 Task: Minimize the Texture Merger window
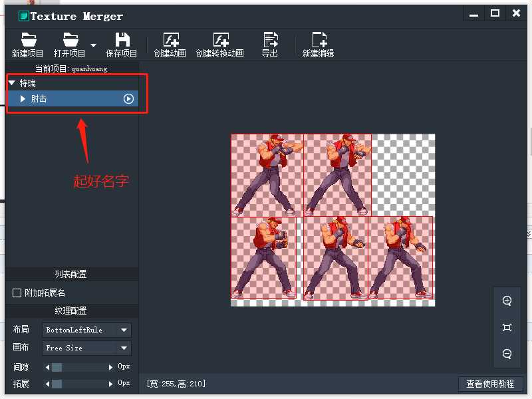[473, 14]
